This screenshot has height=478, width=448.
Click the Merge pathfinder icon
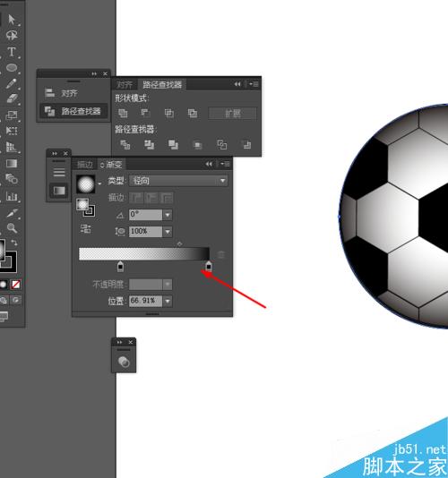tap(173, 145)
